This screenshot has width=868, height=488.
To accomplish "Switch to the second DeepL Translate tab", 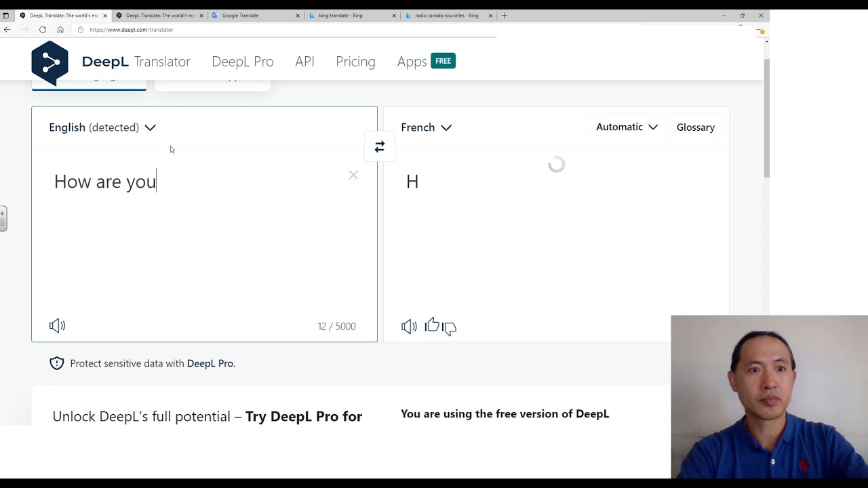I will 158,16.
